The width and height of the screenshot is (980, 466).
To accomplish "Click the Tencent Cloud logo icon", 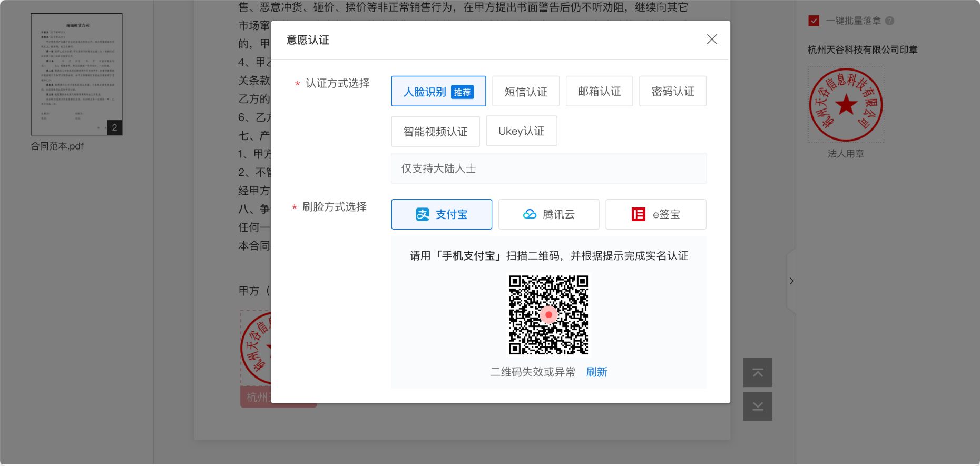I will [x=530, y=214].
